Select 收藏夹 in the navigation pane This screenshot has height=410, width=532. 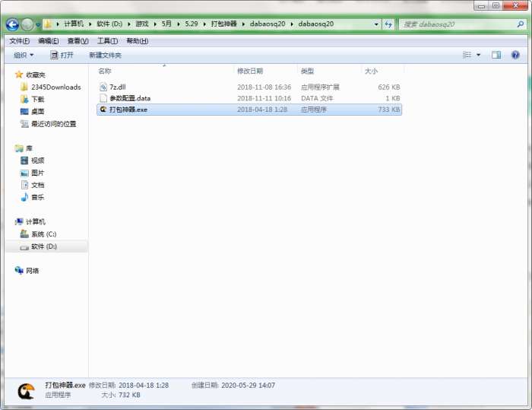[x=35, y=75]
